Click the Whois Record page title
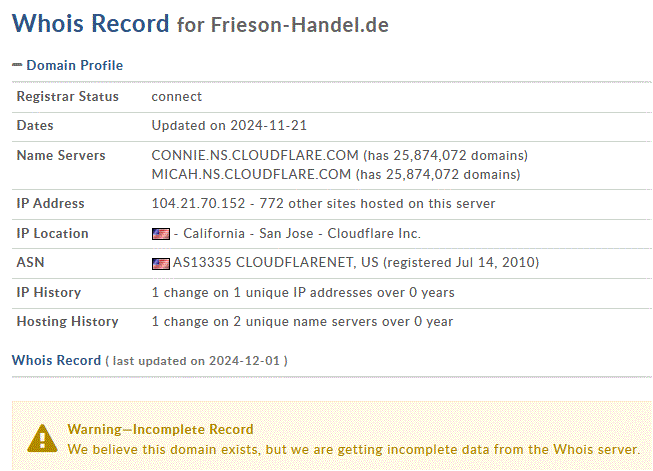The width and height of the screenshot is (653, 471). pyautogui.click(x=90, y=23)
